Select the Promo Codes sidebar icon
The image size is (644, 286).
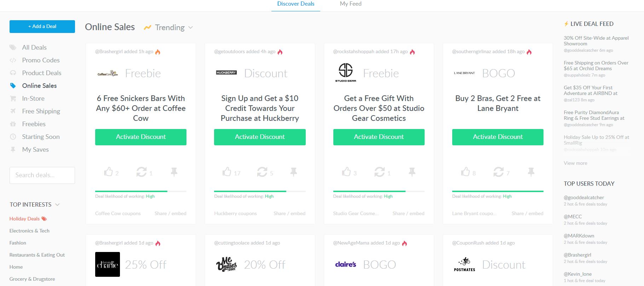[13, 60]
